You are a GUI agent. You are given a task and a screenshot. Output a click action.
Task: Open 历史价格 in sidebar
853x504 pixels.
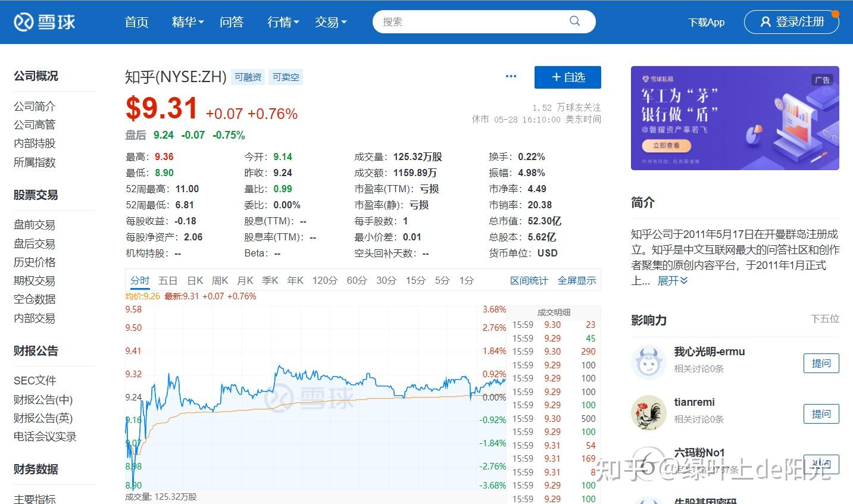(x=35, y=262)
